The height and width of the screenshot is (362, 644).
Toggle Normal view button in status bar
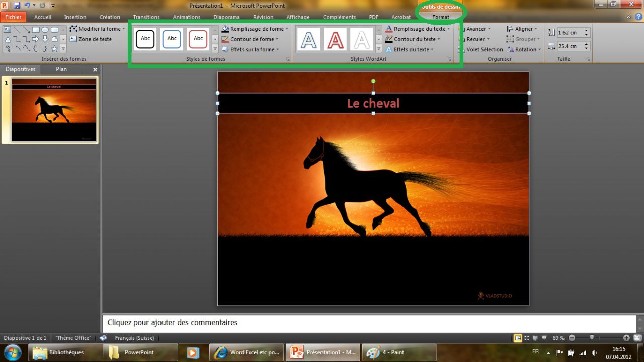coord(518,338)
